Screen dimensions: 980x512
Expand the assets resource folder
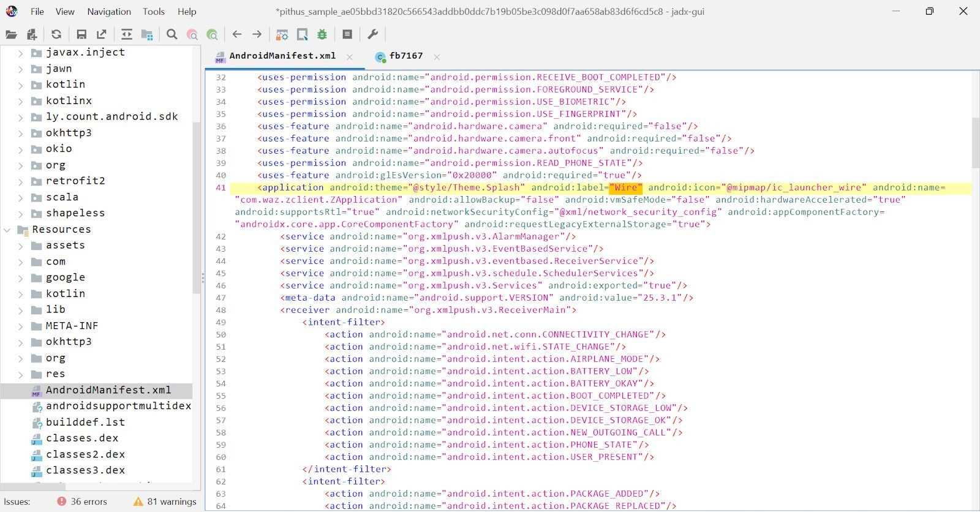pos(21,246)
